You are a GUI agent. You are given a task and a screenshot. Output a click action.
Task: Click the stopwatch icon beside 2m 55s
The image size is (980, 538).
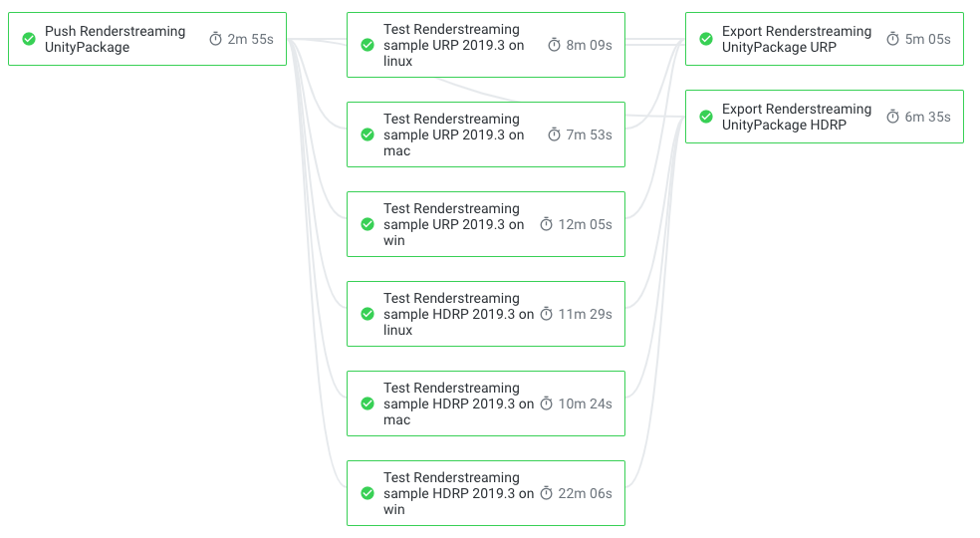[216, 39]
